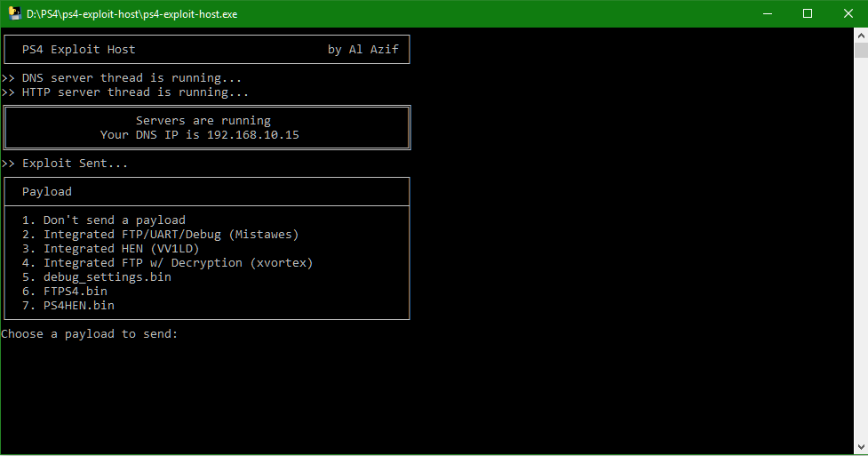This screenshot has width=868, height=456.
Task: Click the 'Payload' box heading
Action: [46, 192]
